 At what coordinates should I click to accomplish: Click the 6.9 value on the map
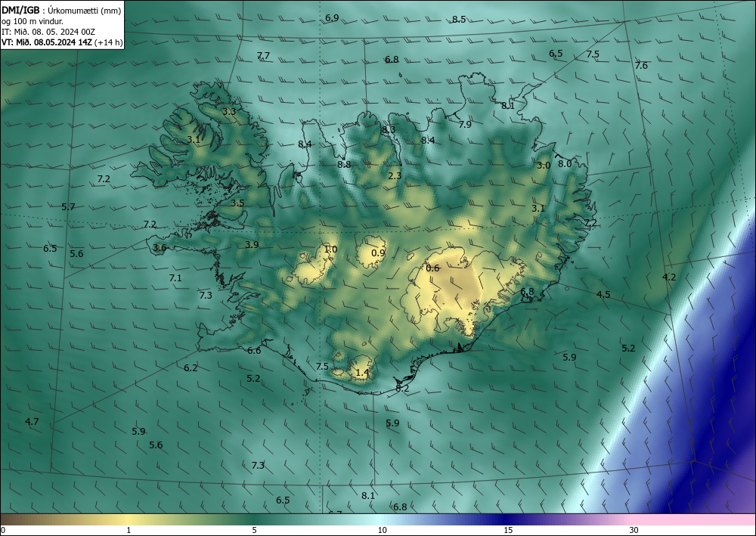[x=332, y=18]
